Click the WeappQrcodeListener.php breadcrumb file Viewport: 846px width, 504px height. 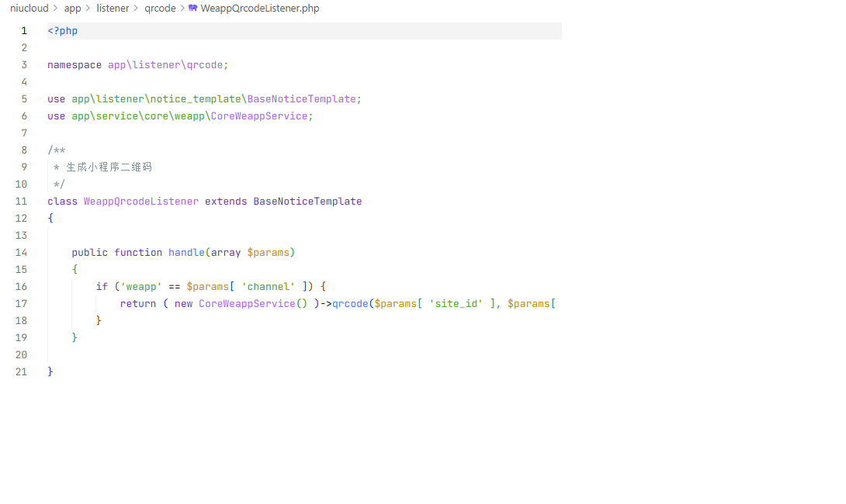click(260, 8)
